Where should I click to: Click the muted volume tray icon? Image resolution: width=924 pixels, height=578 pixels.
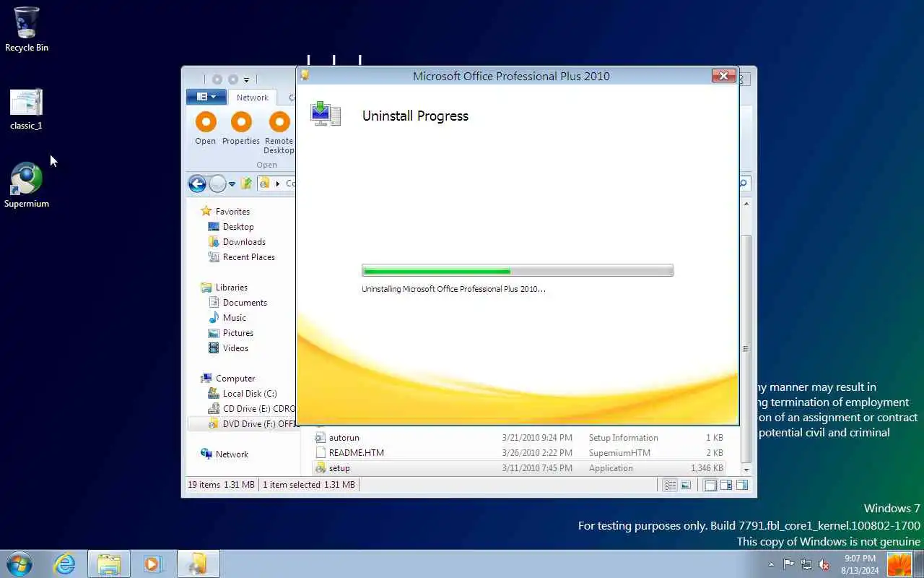824,564
